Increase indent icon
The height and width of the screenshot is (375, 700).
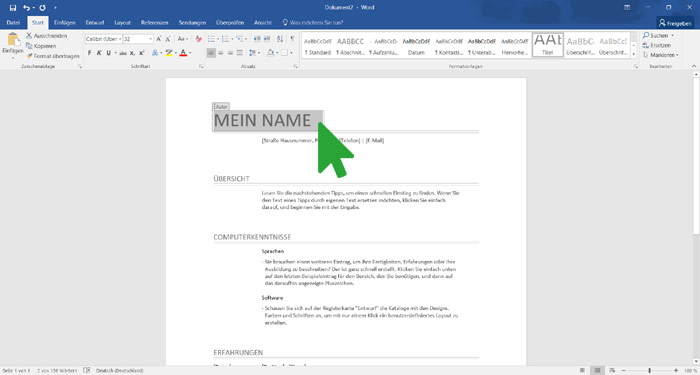coord(267,39)
